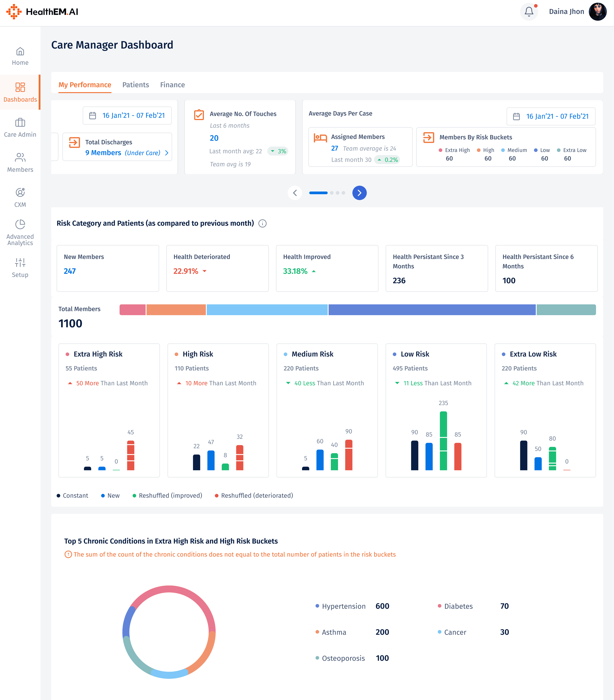Click previous carousel arrow button

click(295, 193)
